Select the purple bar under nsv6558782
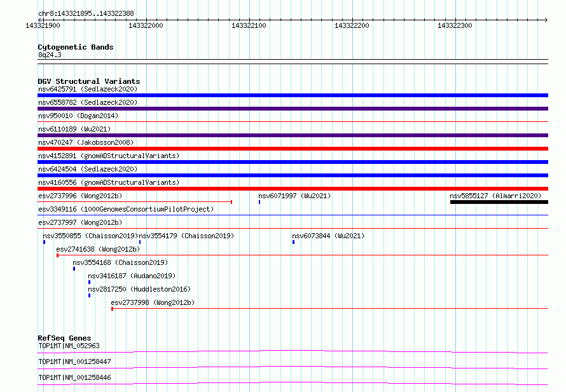This screenshot has width=566, height=392. (x=293, y=109)
